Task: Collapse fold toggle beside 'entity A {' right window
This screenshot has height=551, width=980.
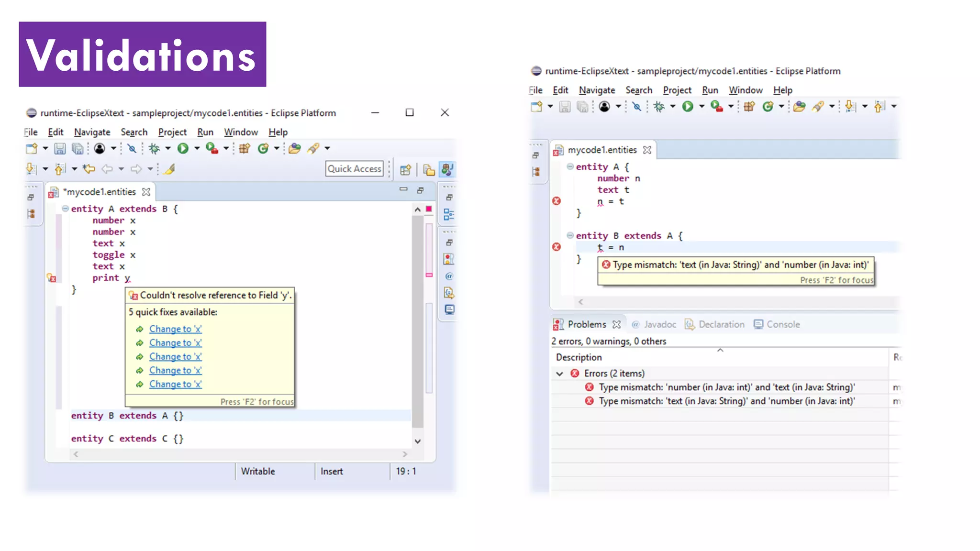Action: [x=570, y=166]
